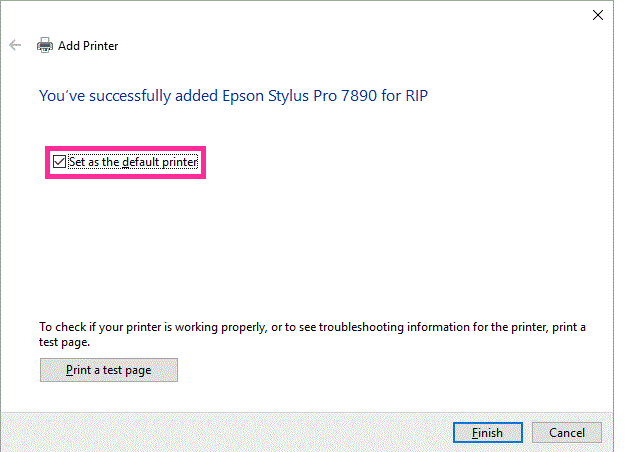This screenshot has height=452, width=639.
Task: Click the printer icon beside Add Printer
Action: (x=45, y=45)
